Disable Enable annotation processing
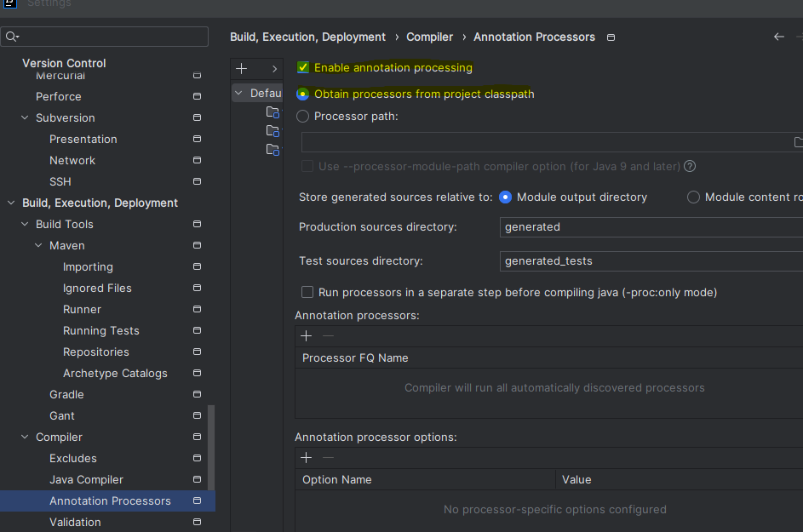 coord(302,66)
